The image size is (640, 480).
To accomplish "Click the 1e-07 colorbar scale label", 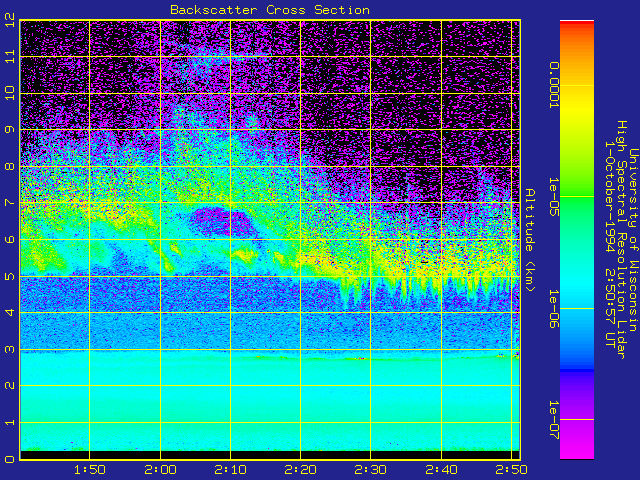I will coord(553,420).
